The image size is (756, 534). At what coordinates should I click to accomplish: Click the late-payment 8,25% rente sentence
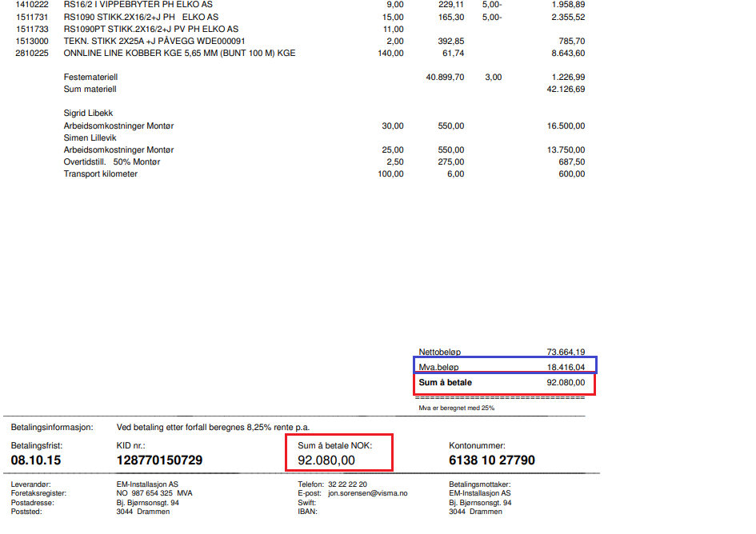[x=213, y=428]
